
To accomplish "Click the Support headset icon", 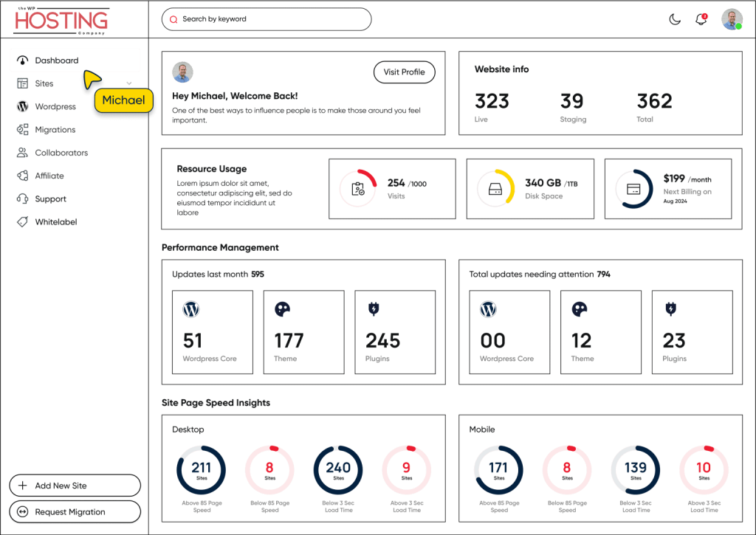I will click(x=22, y=199).
